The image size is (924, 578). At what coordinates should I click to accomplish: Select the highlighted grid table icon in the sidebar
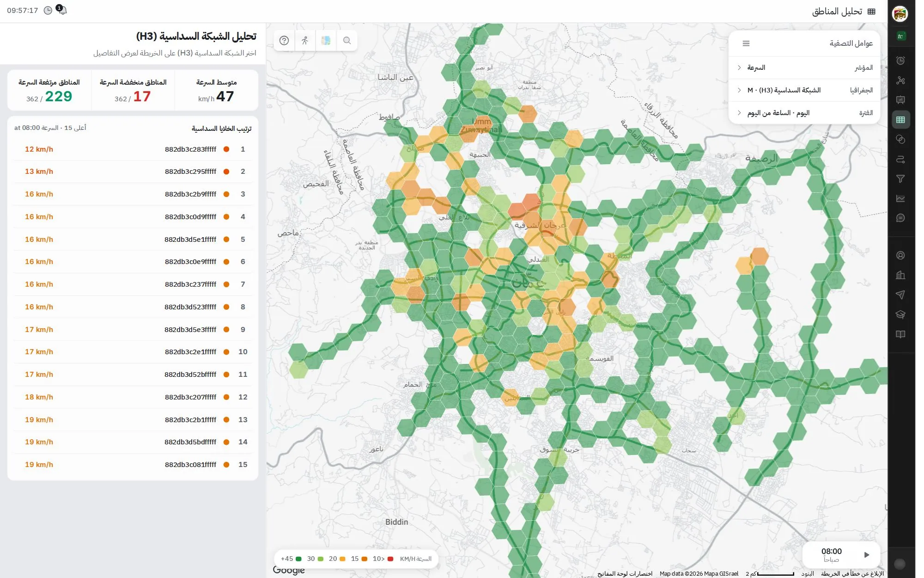[900, 120]
